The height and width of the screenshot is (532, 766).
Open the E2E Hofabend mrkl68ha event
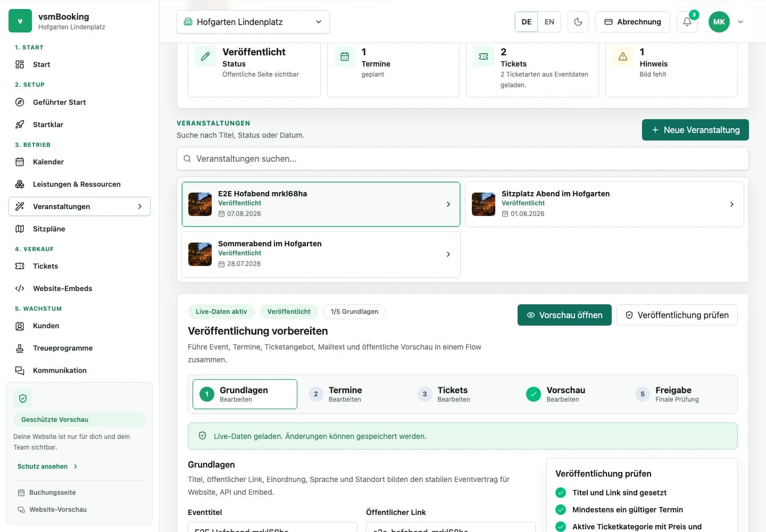click(x=321, y=204)
